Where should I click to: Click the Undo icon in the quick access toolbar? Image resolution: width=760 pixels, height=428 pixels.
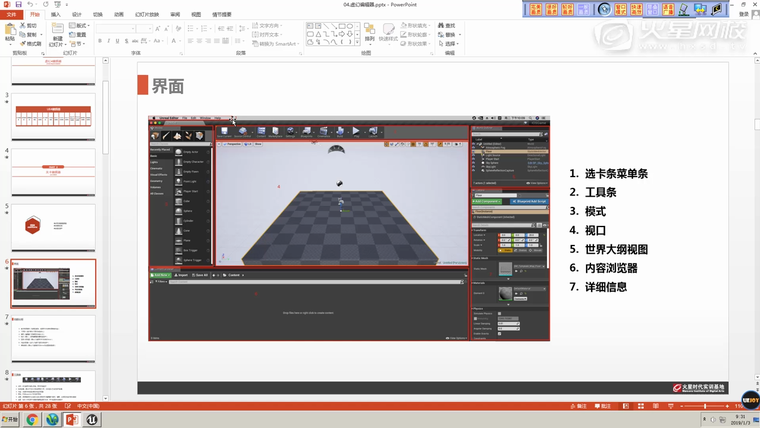coord(31,4)
